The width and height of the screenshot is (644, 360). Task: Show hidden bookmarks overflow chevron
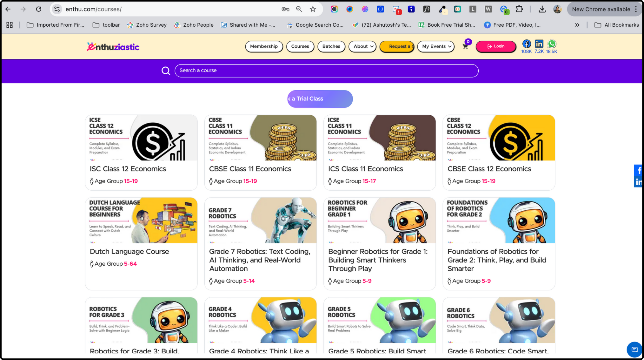click(577, 25)
